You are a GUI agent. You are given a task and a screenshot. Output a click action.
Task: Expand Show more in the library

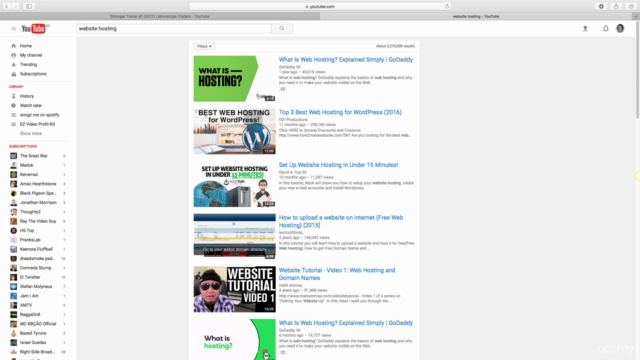pyautogui.click(x=31, y=133)
